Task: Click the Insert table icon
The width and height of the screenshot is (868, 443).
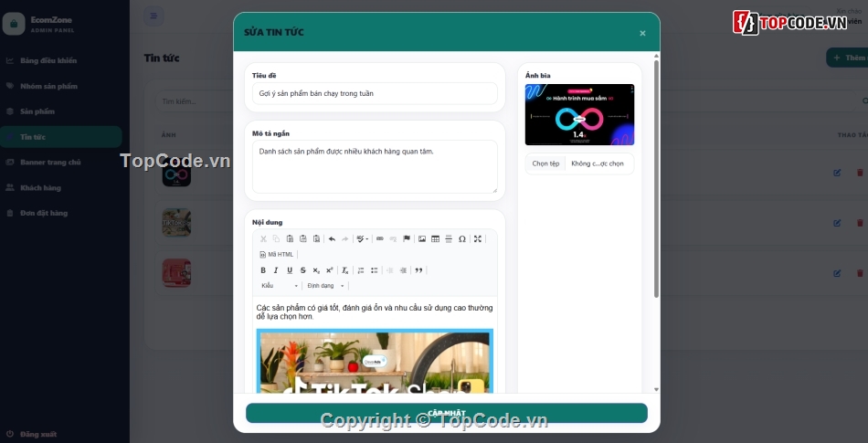Action: click(x=435, y=239)
